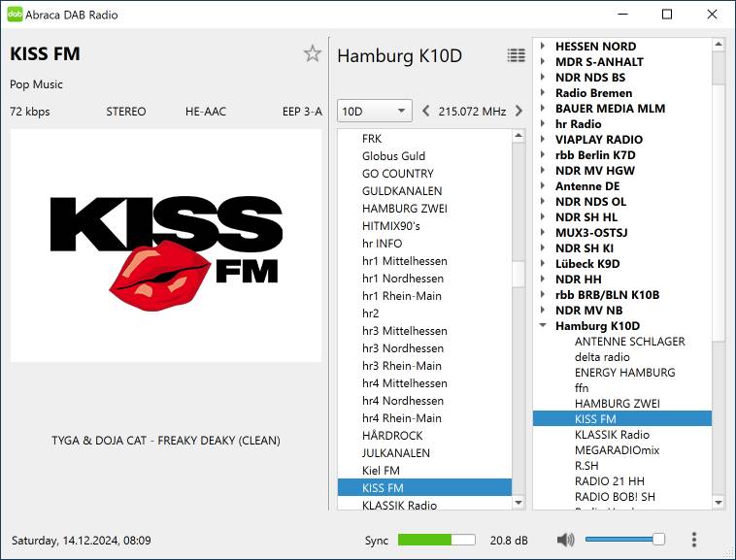Expand the Radio Bremen ensemble
736x560 pixels.
543,93
